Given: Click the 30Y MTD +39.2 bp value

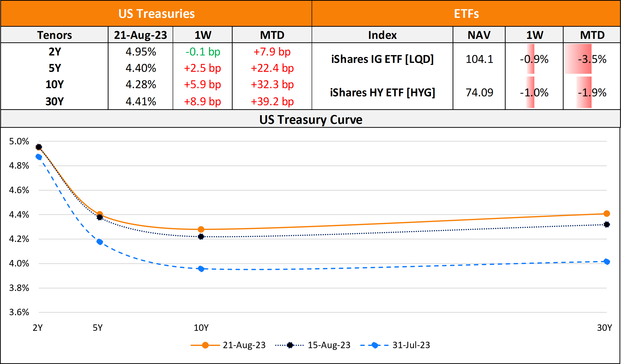Looking at the screenshot, I should pyautogui.click(x=272, y=102).
